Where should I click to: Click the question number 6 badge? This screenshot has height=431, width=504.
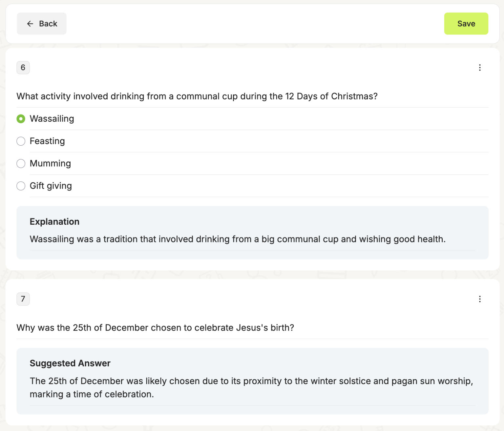point(23,68)
